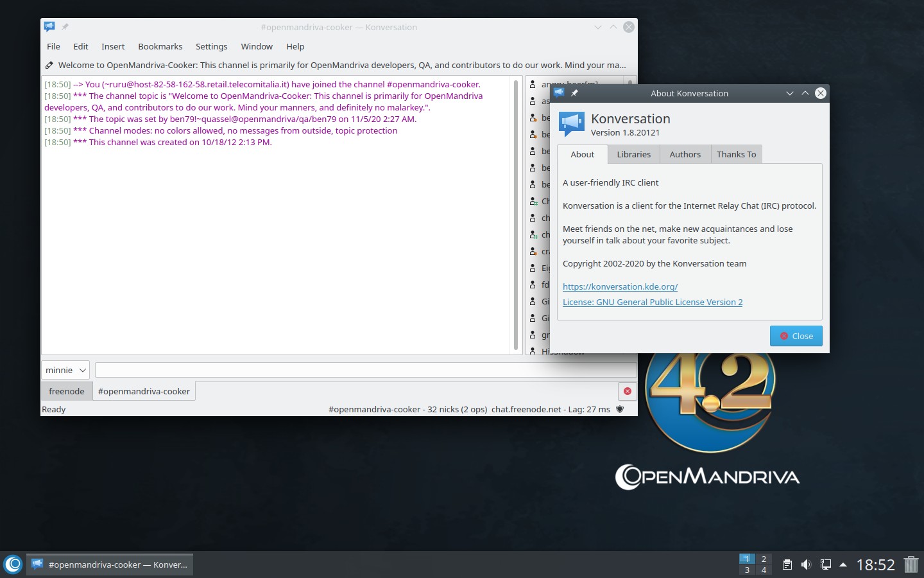Image resolution: width=924 pixels, height=578 pixels.
Task: Click the Konversation icon in About dialog title bar
Action: tap(559, 93)
